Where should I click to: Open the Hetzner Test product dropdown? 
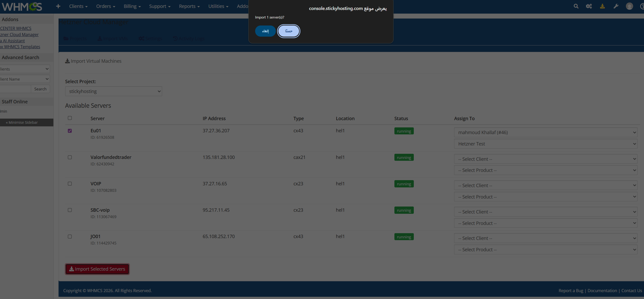click(x=546, y=144)
